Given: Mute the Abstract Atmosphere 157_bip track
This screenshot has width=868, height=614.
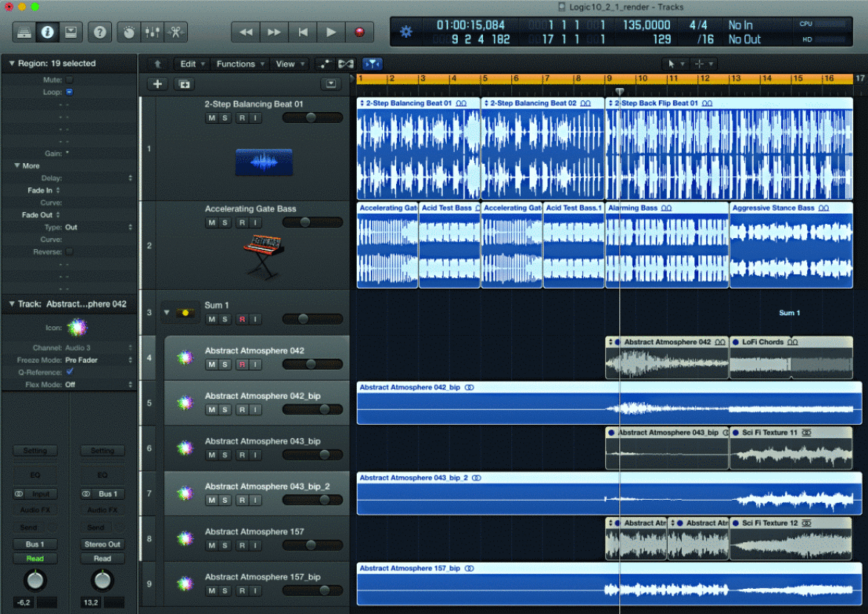Looking at the screenshot, I should tap(211, 591).
